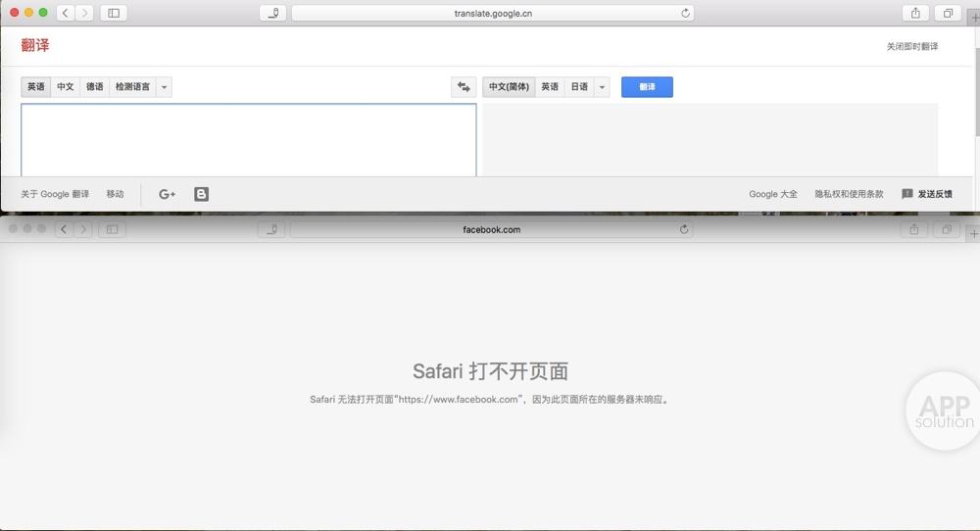Open Reader icon left of translate.google.cn address bar
The width and height of the screenshot is (980, 531).
[x=273, y=13]
